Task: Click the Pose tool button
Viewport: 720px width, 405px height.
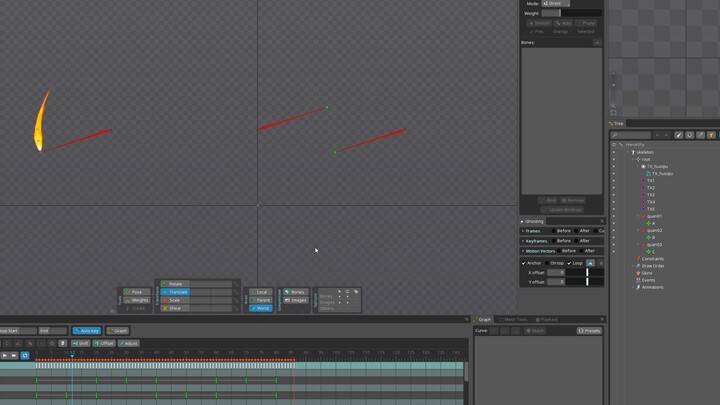Action: [138, 292]
